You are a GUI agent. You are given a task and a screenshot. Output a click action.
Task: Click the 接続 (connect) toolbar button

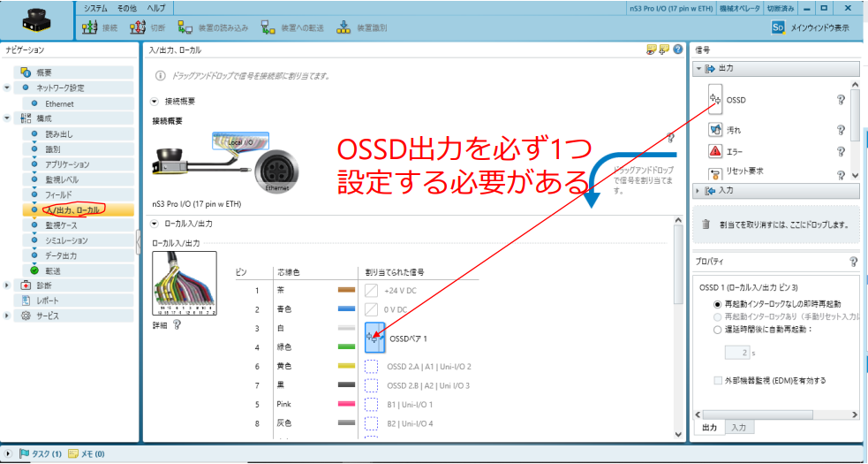(x=100, y=27)
